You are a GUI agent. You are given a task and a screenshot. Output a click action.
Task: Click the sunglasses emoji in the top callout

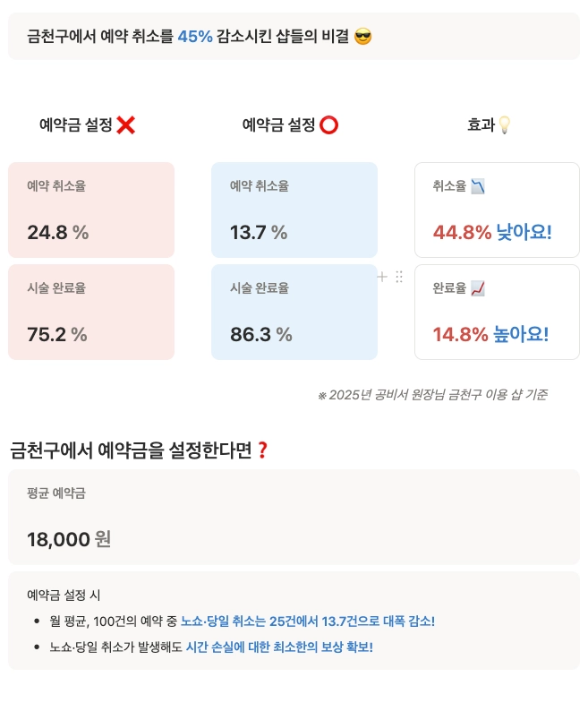362,37
